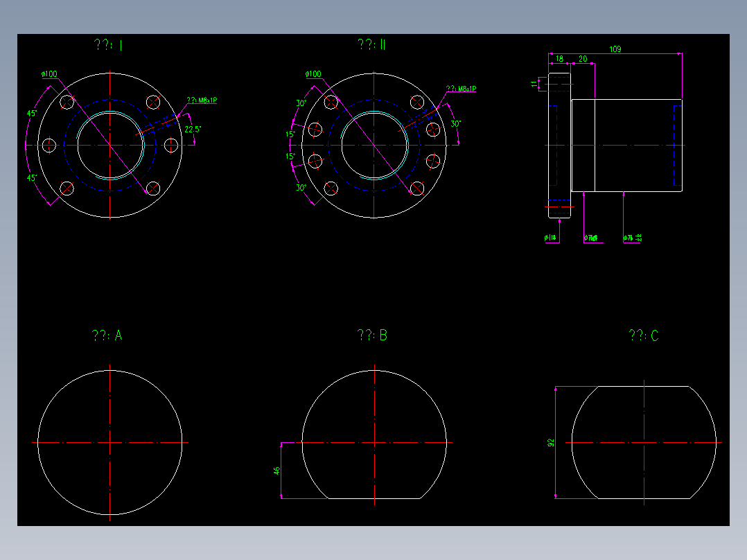Click the right-side 30° angle in view II
Viewport: 747px width, 560px height.
(455, 123)
